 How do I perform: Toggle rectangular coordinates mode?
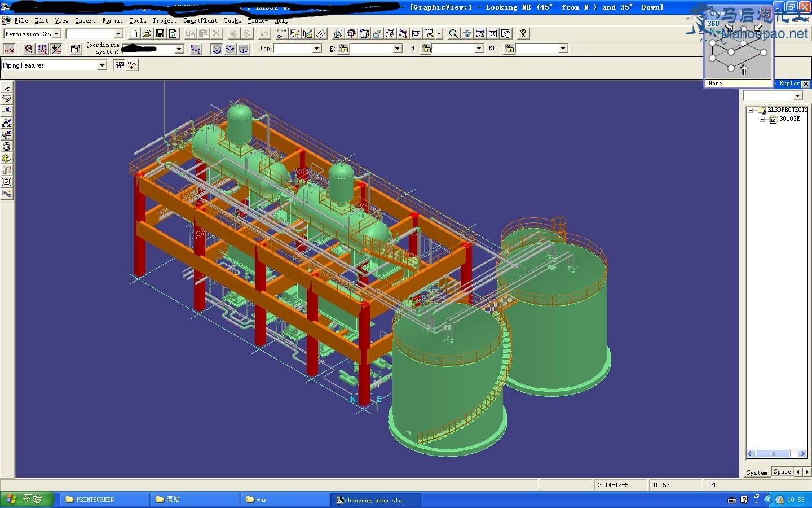[217, 49]
